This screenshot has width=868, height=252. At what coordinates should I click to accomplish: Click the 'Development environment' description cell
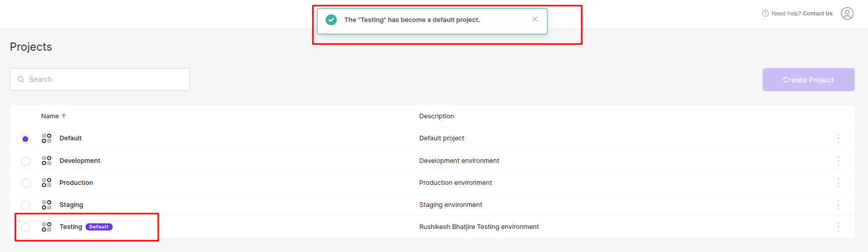click(459, 161)
